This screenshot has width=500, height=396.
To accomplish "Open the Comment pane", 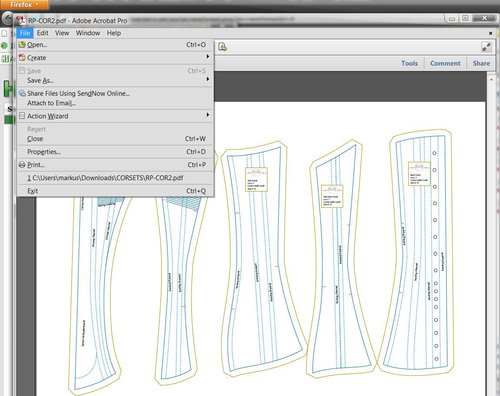I will [x=445, y=63].
